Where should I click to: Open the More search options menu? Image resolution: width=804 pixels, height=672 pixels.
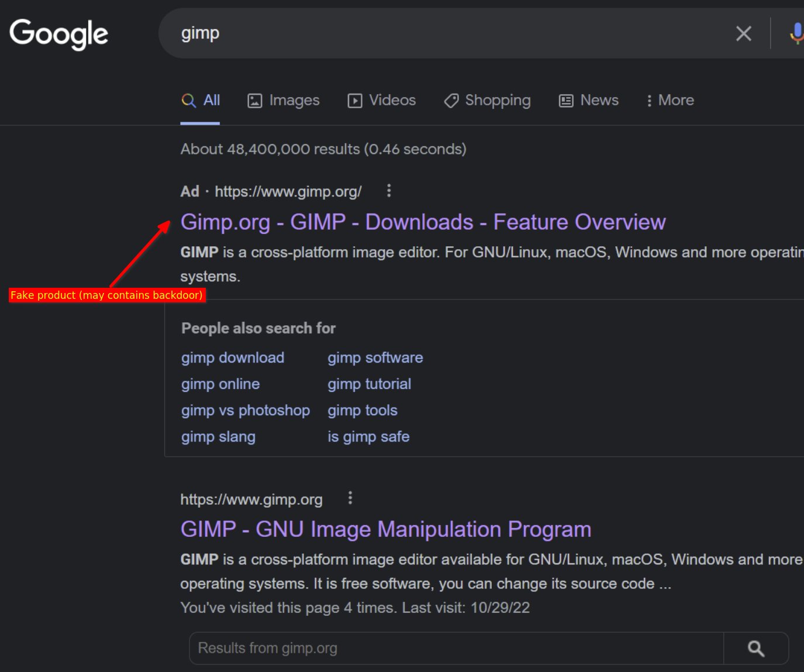click(670, 101)
